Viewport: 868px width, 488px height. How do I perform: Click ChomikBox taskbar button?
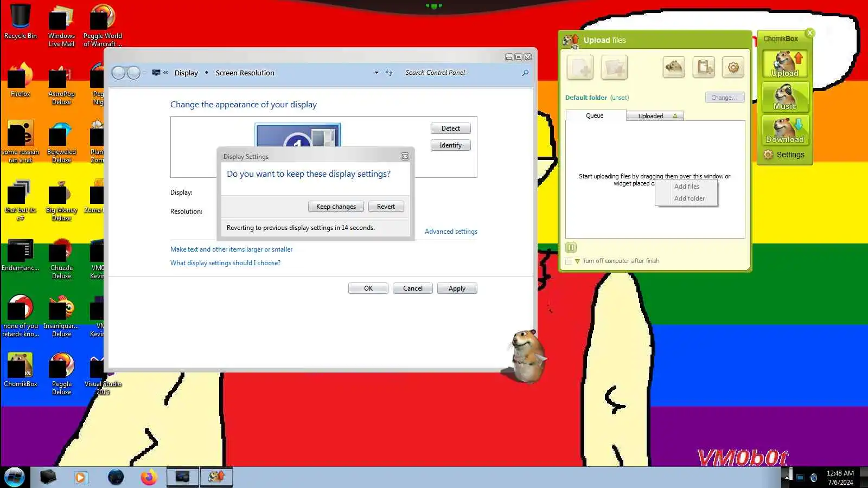click(216, 477)
